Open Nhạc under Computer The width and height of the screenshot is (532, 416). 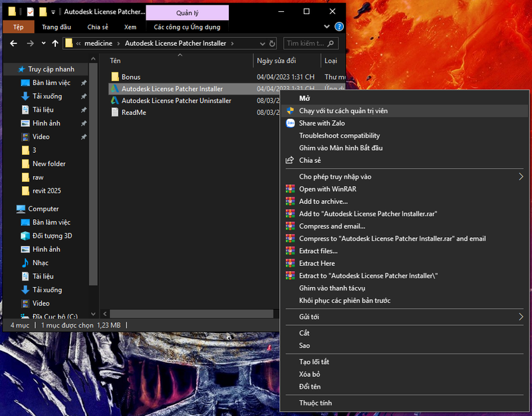(40, 263)
